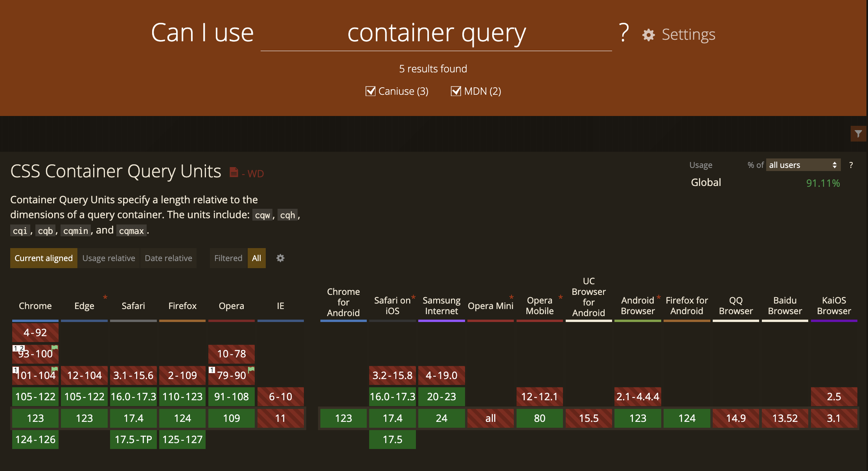Screen dimensions: 868x471
Task: Select the All browsers option
Action: (256, 258)
